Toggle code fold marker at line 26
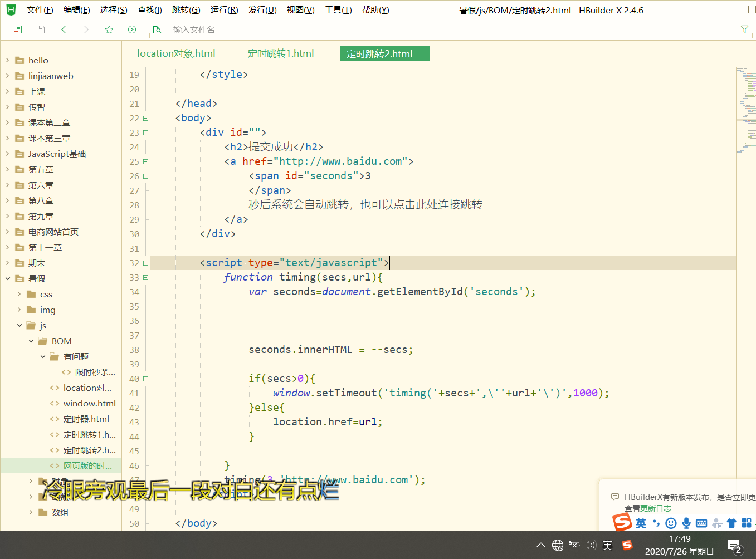Screen dimensions: 756x559 click(x=146, y=176)
